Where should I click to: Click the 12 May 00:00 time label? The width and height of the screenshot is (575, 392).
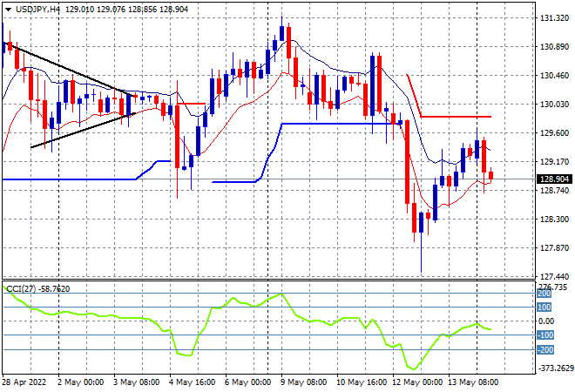coord(417,382)
